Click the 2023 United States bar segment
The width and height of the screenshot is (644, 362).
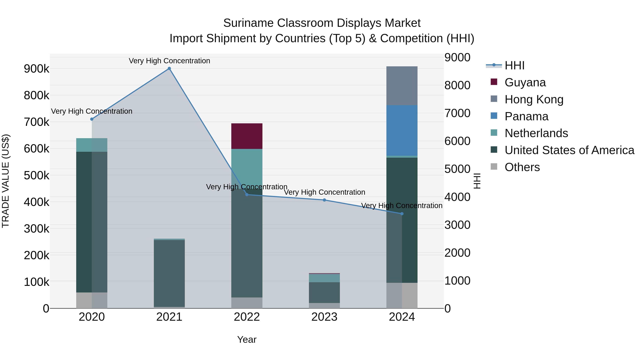pyautogui.click(x=324, y=292)
